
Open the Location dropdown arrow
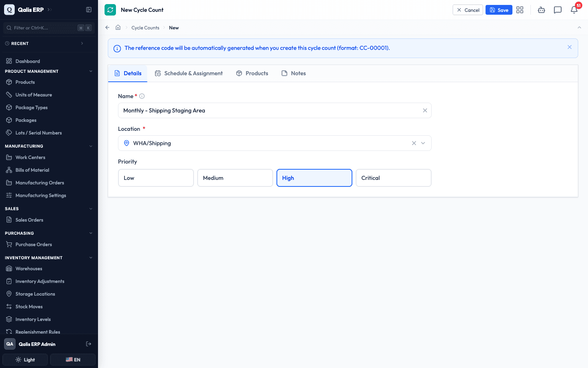[423, 143]
